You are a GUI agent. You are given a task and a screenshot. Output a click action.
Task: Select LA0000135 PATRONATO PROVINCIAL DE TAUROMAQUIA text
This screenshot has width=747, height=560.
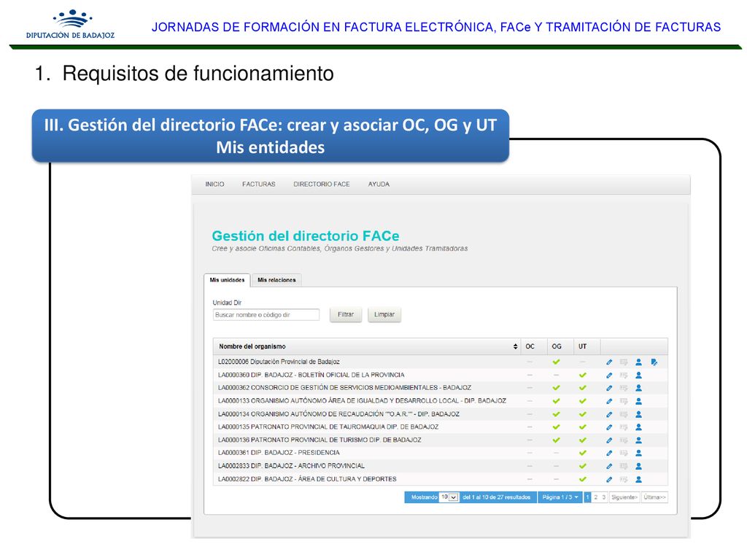[x=328, y=427]
